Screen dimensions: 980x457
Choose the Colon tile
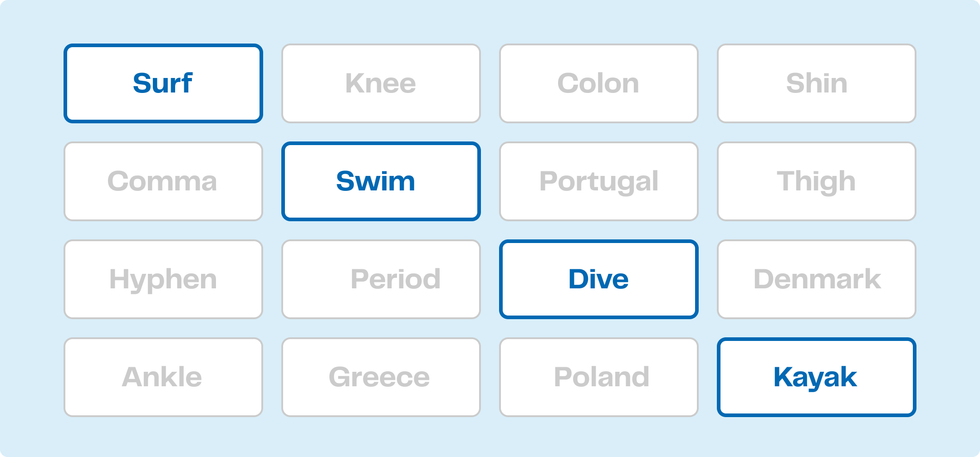[x=599, y=83]
